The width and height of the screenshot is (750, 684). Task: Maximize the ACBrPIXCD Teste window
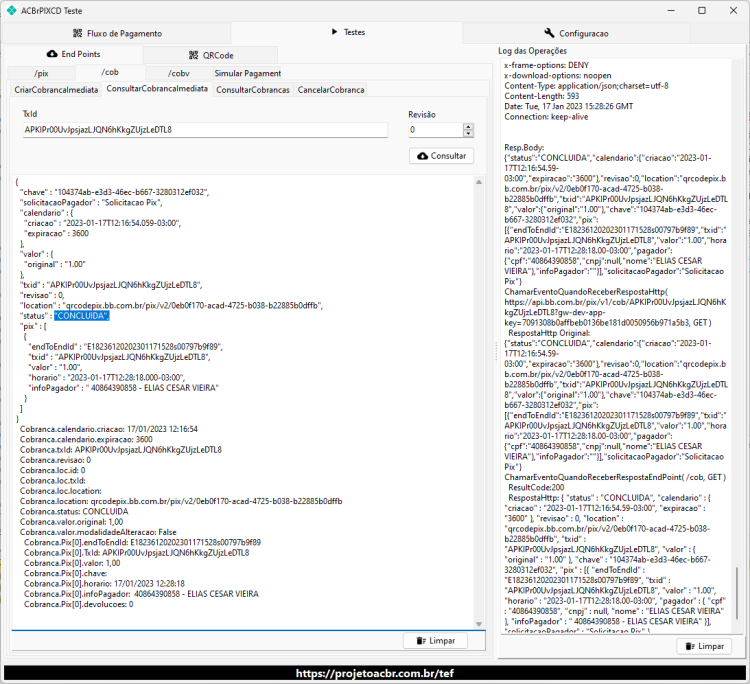pyautogui.click(x=702, y=11)
